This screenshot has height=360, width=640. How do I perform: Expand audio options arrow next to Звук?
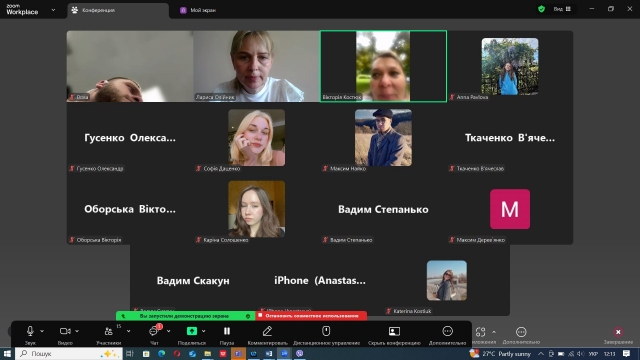click(42, 331)
